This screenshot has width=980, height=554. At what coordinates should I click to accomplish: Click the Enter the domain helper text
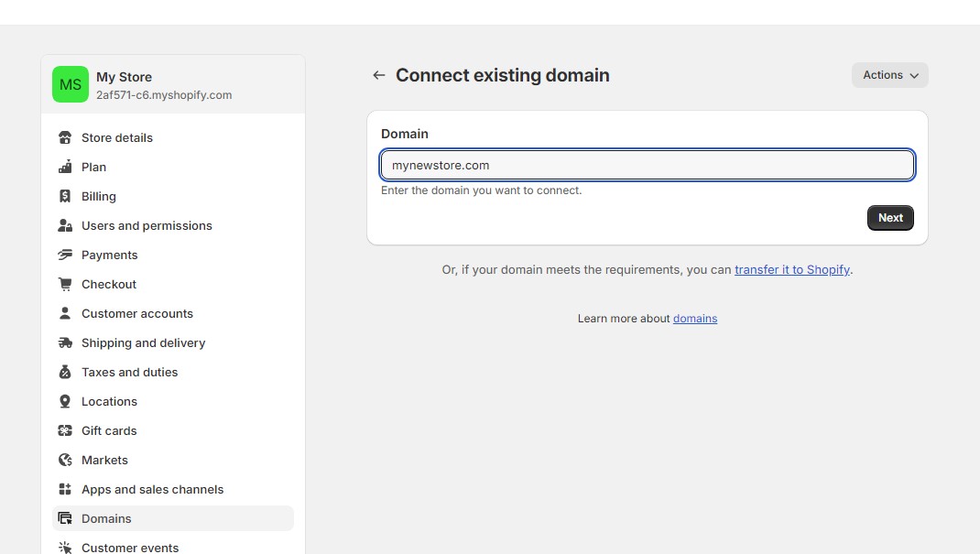pyautogui.click(x=481, y=190)
